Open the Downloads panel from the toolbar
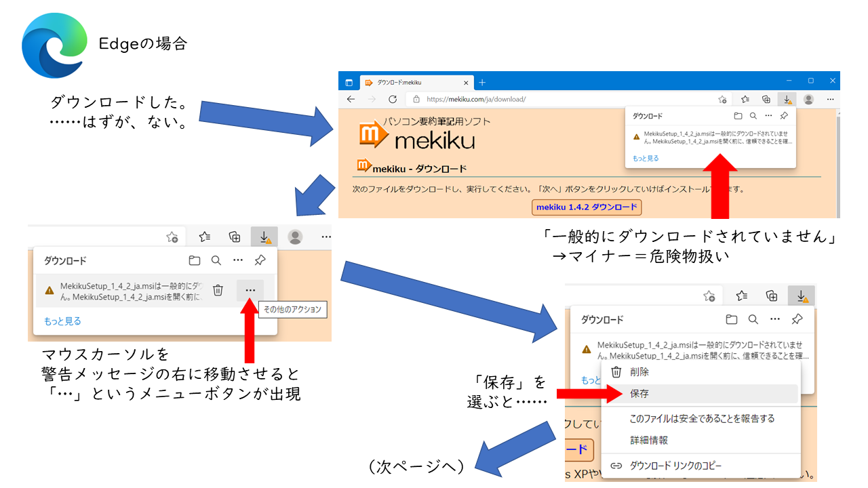 [787, 99]
